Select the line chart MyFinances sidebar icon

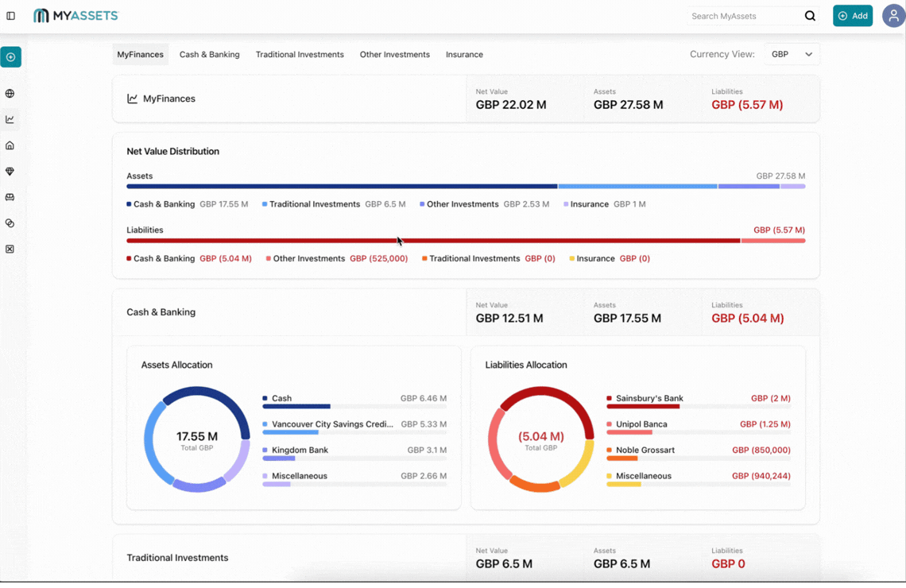(10, 118)
